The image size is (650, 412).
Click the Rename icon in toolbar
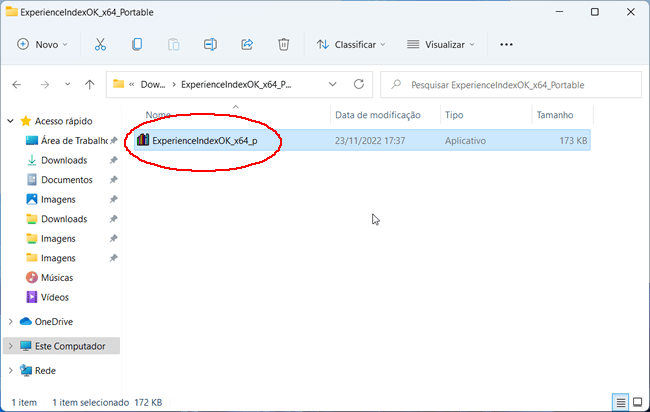[x=210, y=45]
